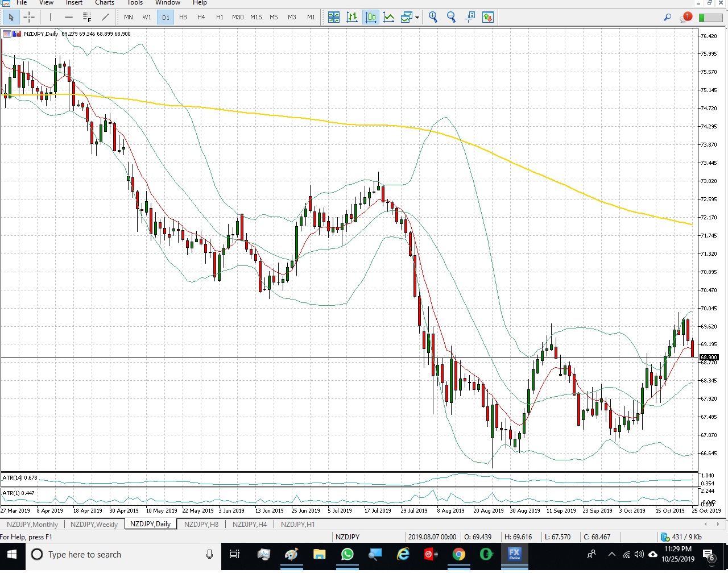Image resolution: width=728 pixels, height=582 pixels.
Task: Open Task View on the taskbar
Action: pyautogui.click(x=235, y=555)
